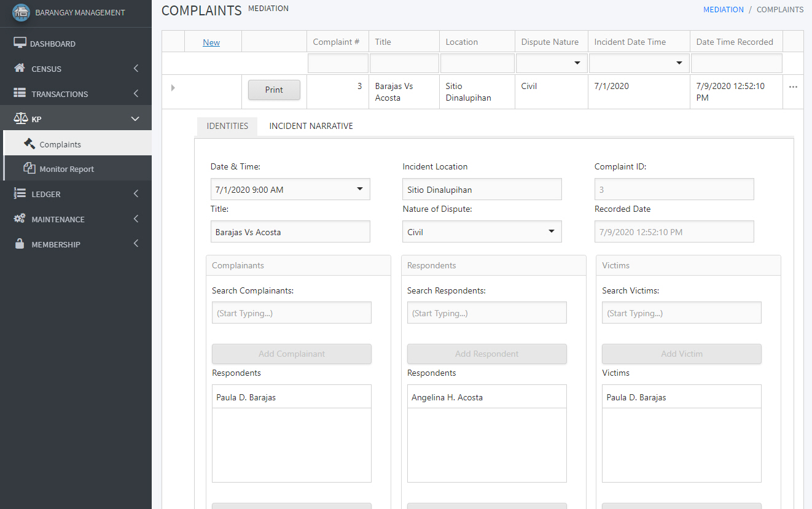Click the Date Time Recorded filter field
Image resolution: width=812 pixels, height=509 pixels.
(x=736, y=63)
